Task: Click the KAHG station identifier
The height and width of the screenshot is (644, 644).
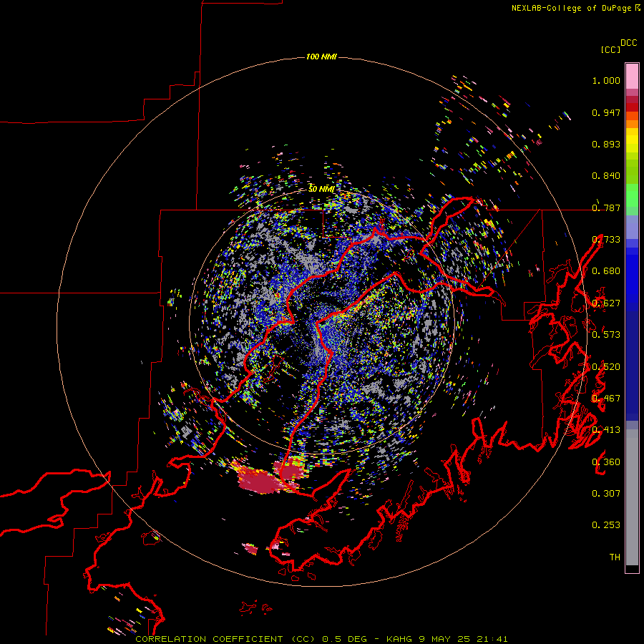Action: 399,639
